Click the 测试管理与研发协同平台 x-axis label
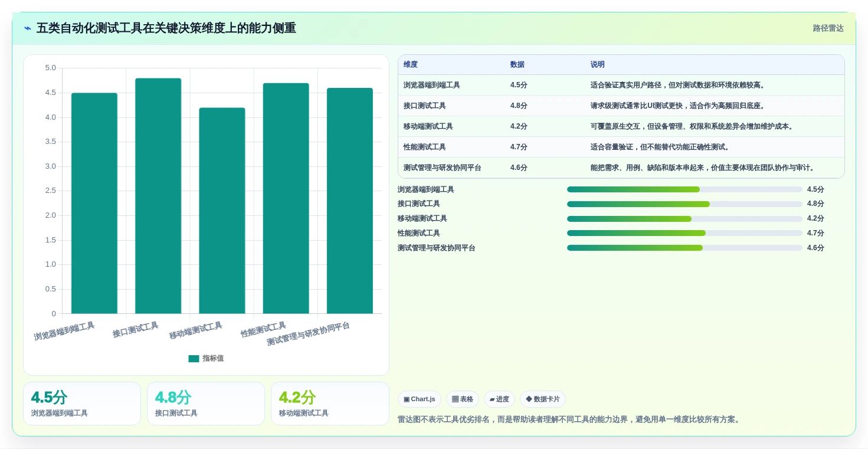Screen dimensions: 868x449 [x=308, y=333]
